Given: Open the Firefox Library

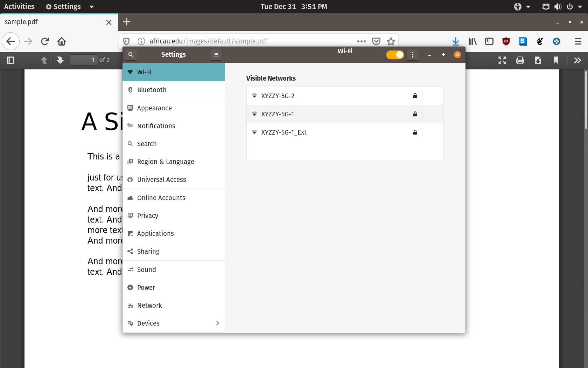Looking at the screenshot, I should 472,41.
